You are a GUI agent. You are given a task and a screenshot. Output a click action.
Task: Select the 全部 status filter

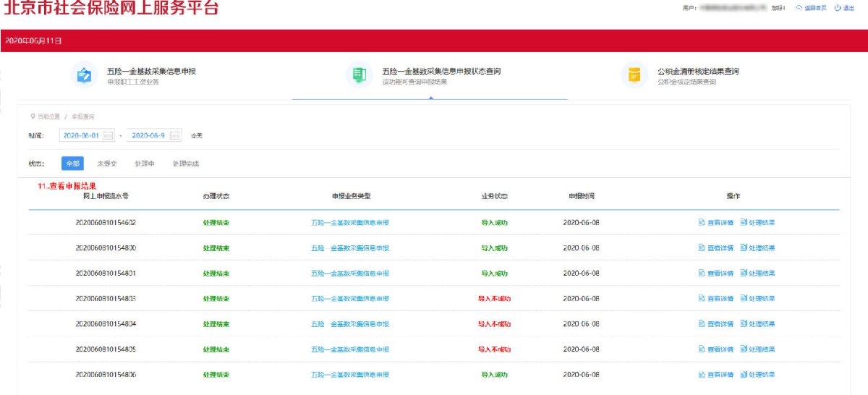coord(72,164)
